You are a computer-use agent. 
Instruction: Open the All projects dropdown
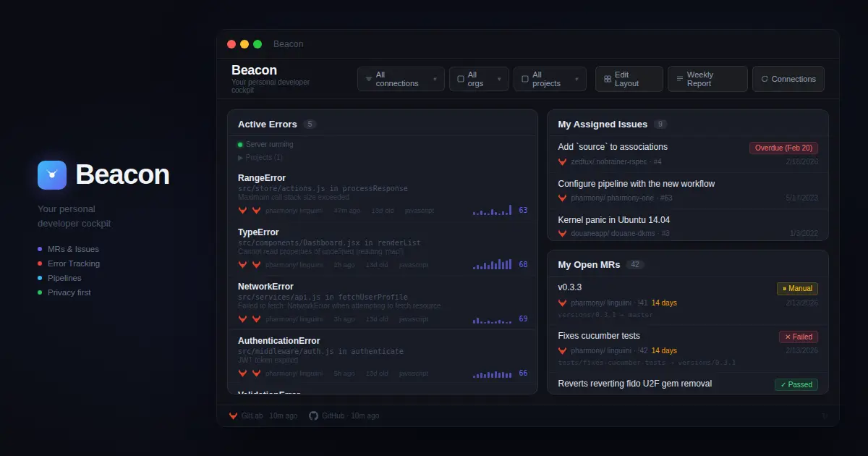pyautogui.click(x=550, y=79)
